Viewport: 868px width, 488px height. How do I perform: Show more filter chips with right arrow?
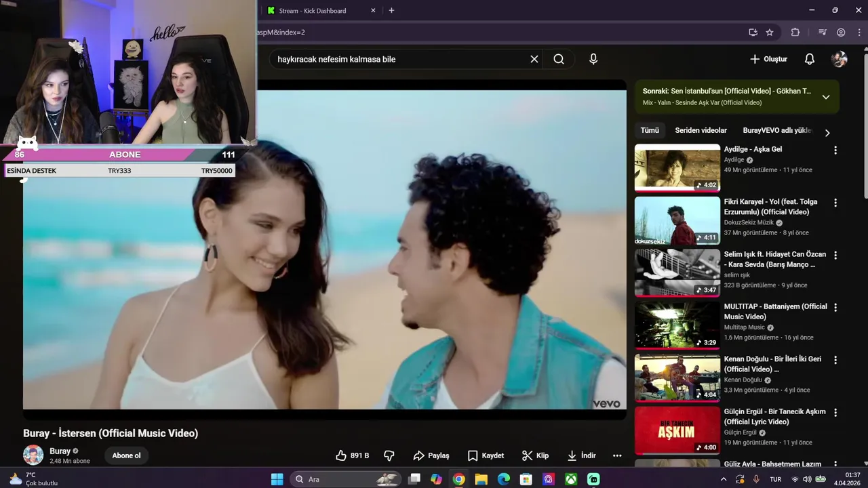coord(827,133)
